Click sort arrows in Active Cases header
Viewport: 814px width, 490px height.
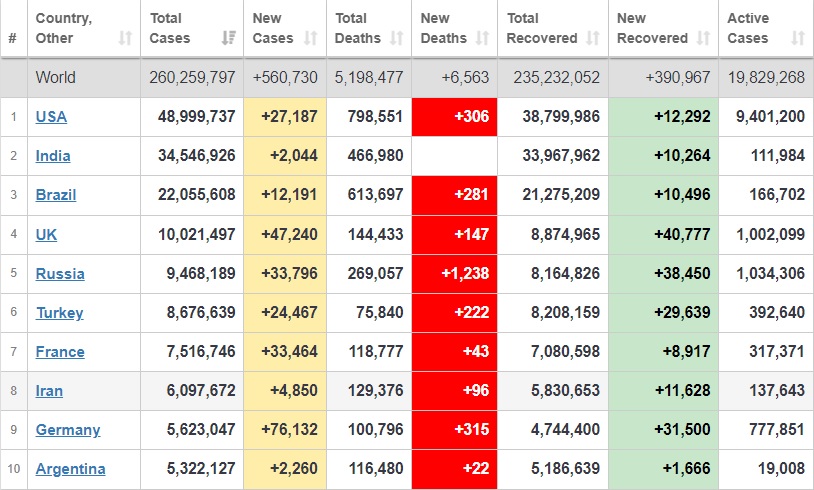coord(797,38)
